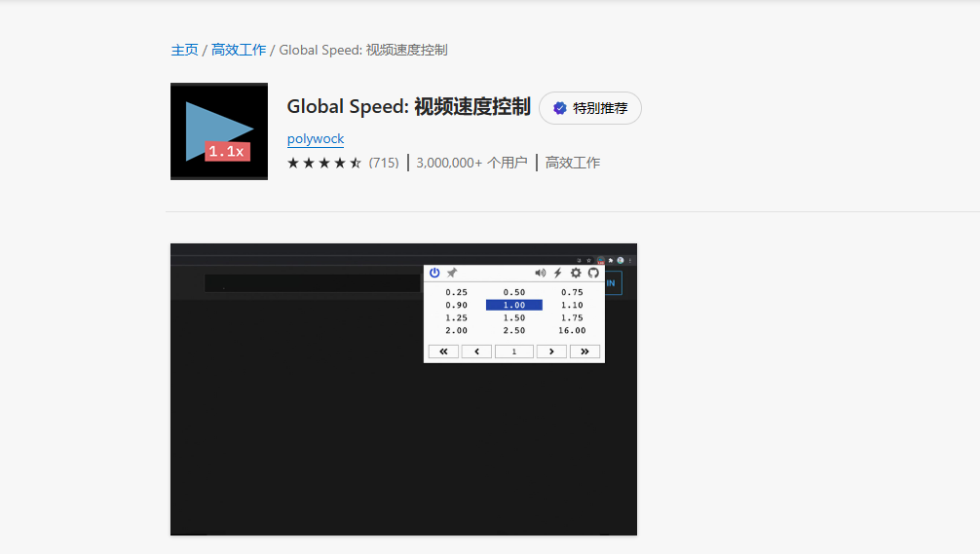Select the 2.50 speed preset
The width and height of the screenshot is (980, 554).
point(514,330)
